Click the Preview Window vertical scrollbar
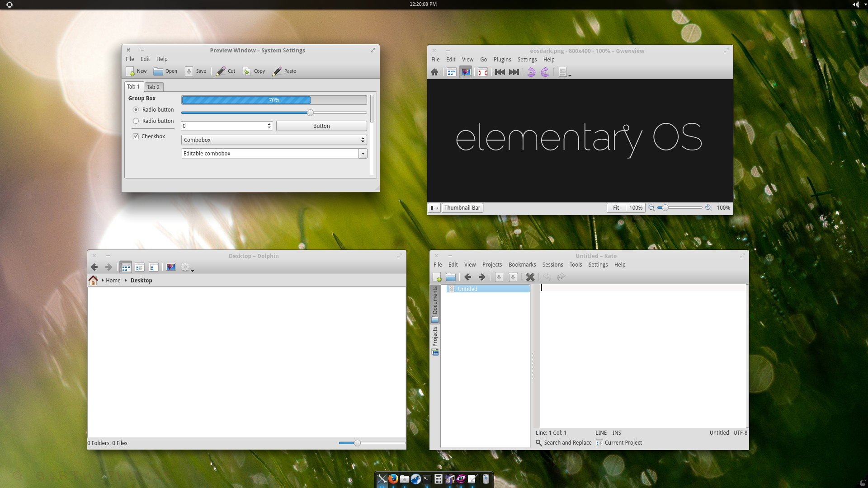 pos(372,108)
